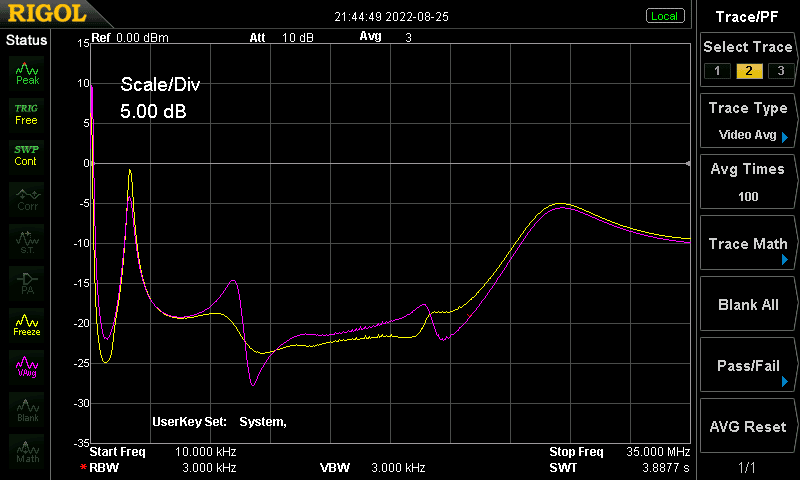800x480 pixels.
Task: Click the Blank trace status icon
Action: (27, 409)
